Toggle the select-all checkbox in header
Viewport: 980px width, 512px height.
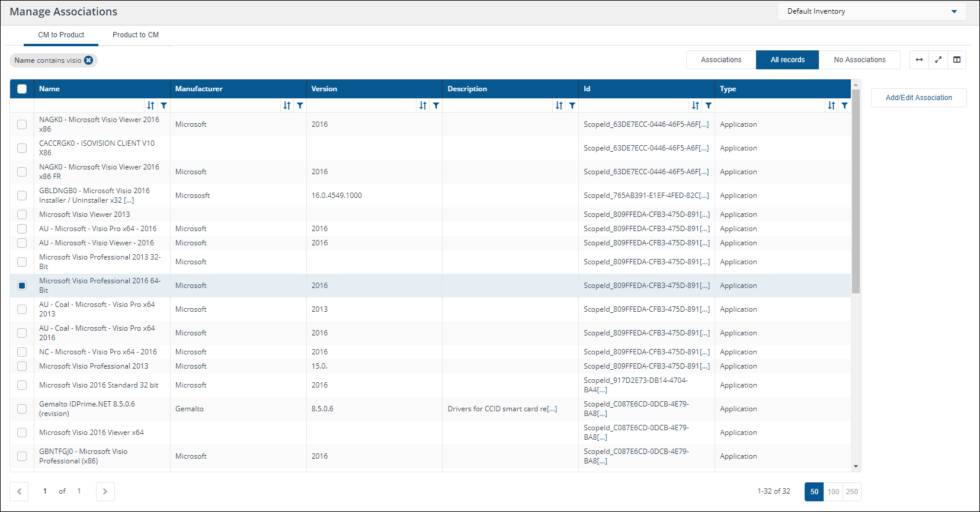(x=22, y=89)
